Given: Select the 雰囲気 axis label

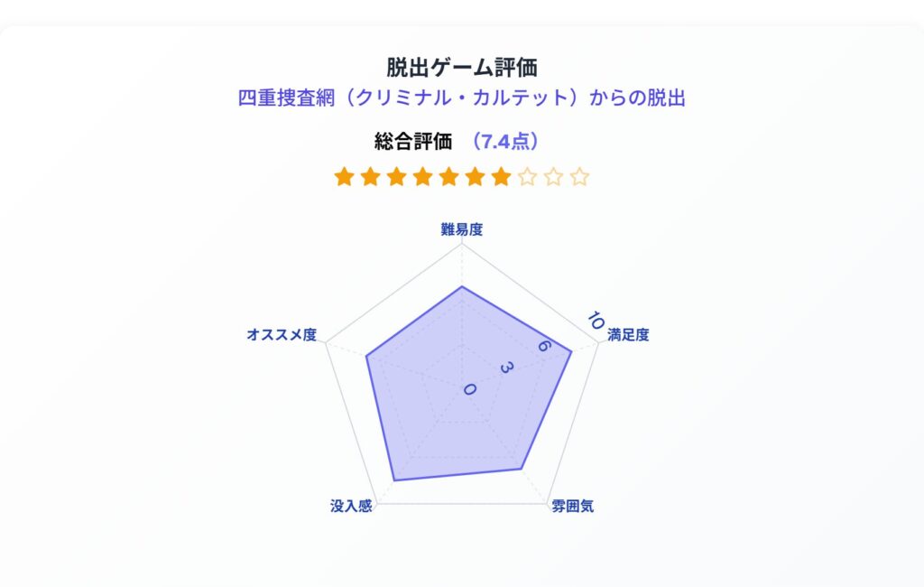Looking at the screenshot, I should coord(573,507).
